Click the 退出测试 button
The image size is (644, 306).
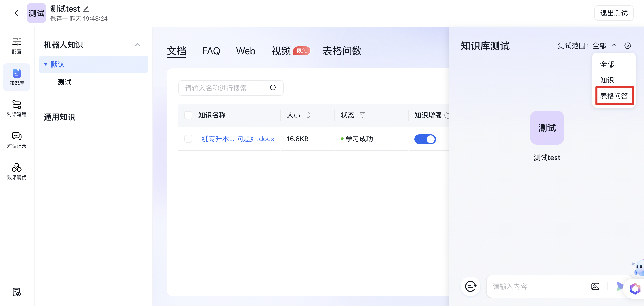coord(614,13)
